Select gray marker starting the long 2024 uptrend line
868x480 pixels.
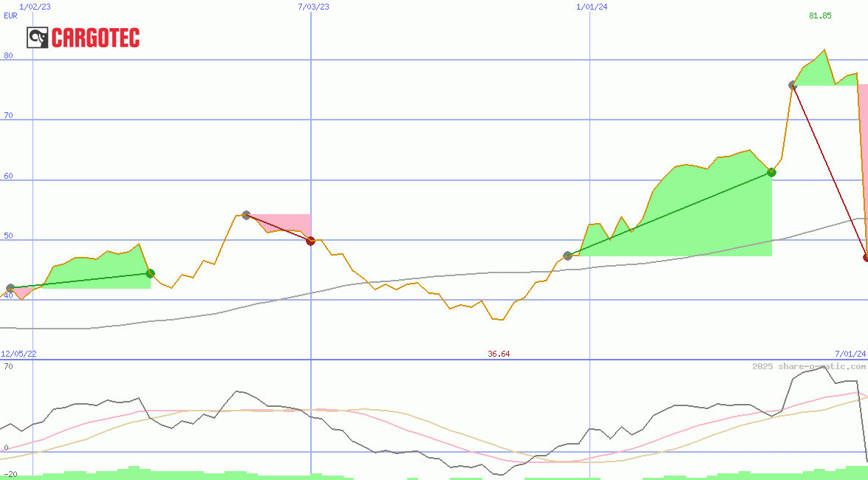[x=567, y=256]
